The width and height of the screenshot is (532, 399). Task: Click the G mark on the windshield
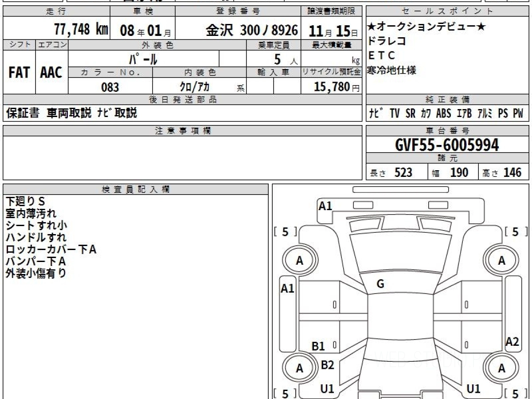(380, 285)
